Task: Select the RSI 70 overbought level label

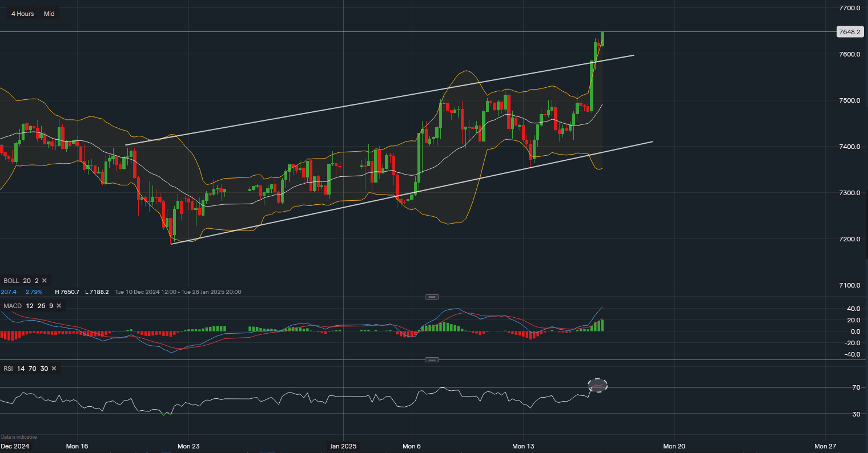Action: (x=856, y=387)
